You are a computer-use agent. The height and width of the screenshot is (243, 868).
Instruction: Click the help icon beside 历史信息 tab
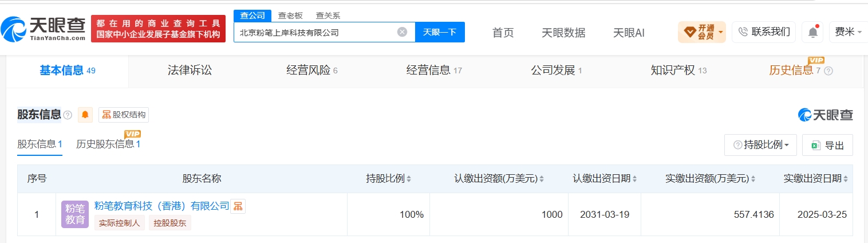pyautogui.click(x=828, y=71)
